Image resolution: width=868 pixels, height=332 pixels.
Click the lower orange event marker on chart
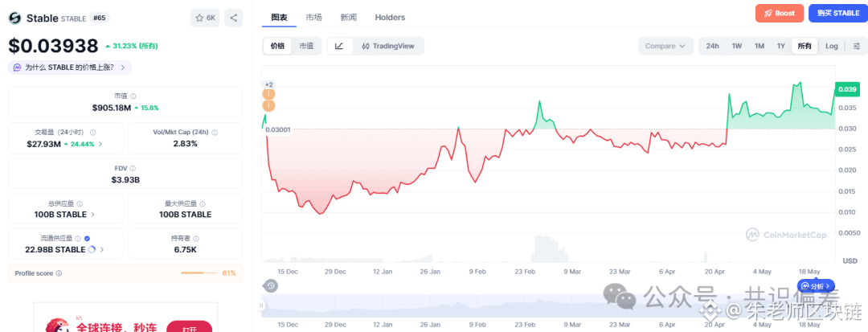268,105
